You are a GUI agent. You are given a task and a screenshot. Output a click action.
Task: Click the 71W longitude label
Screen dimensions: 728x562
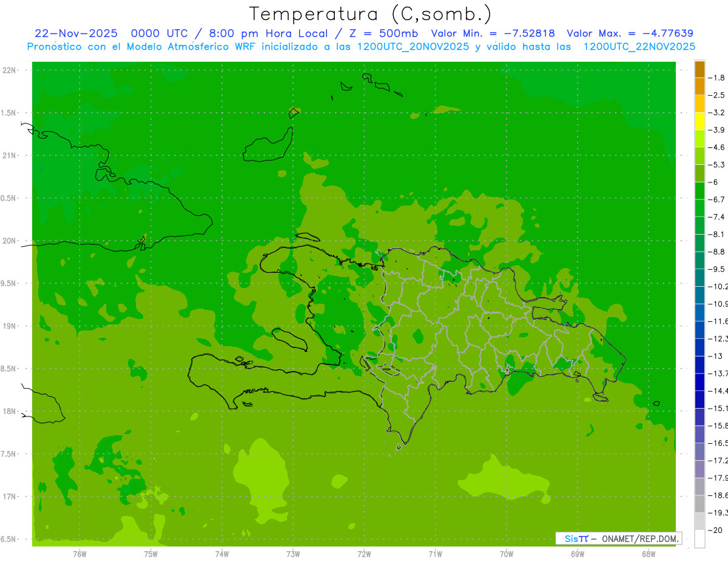coord(435,554)
